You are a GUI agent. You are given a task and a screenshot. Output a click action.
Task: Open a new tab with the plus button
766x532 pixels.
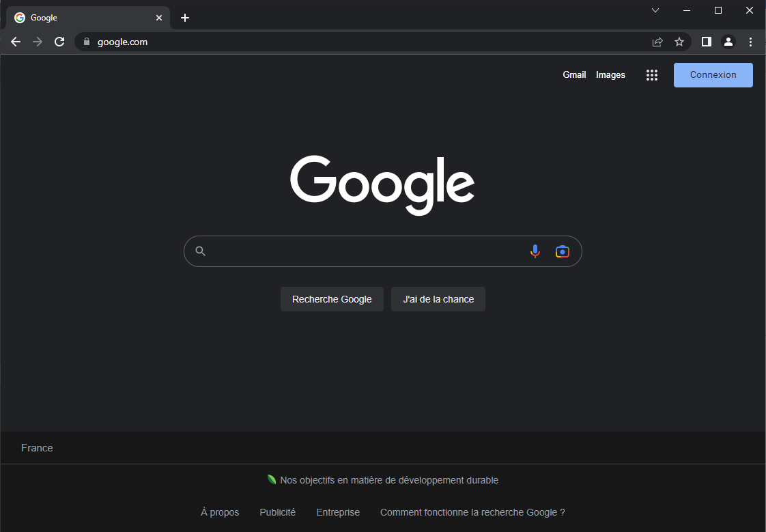tap(184, 17)
